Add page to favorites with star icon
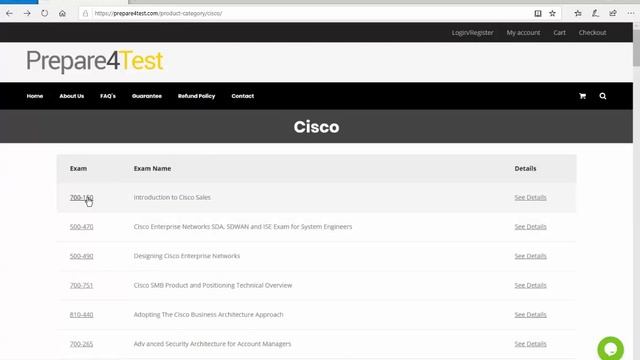Image resolution: width=640 pixels, height=360 pixels. [552, 13]
